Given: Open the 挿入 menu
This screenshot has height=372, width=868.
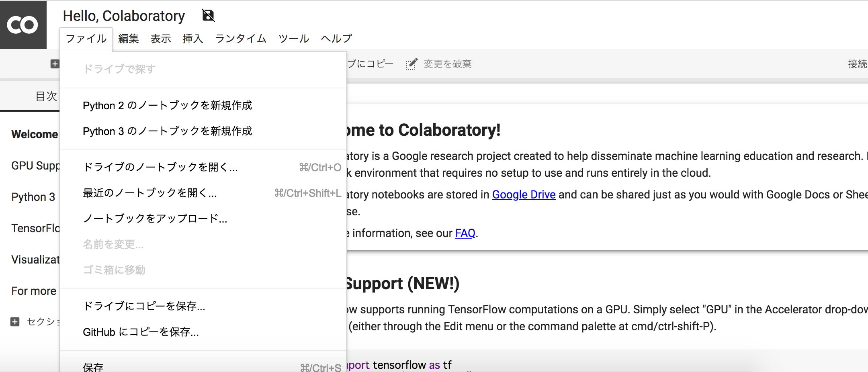Looking at the screenshot, I should 193,39.
